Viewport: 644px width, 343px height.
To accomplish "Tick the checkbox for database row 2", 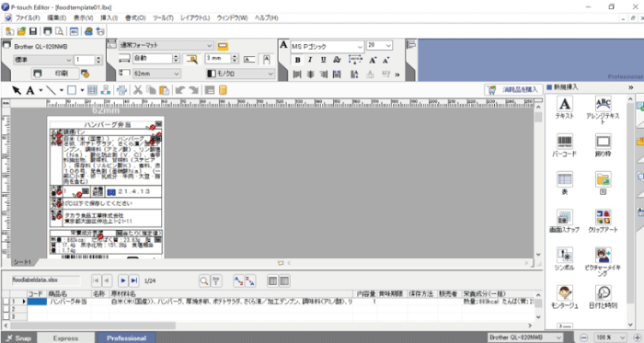I will click(6, 309).
